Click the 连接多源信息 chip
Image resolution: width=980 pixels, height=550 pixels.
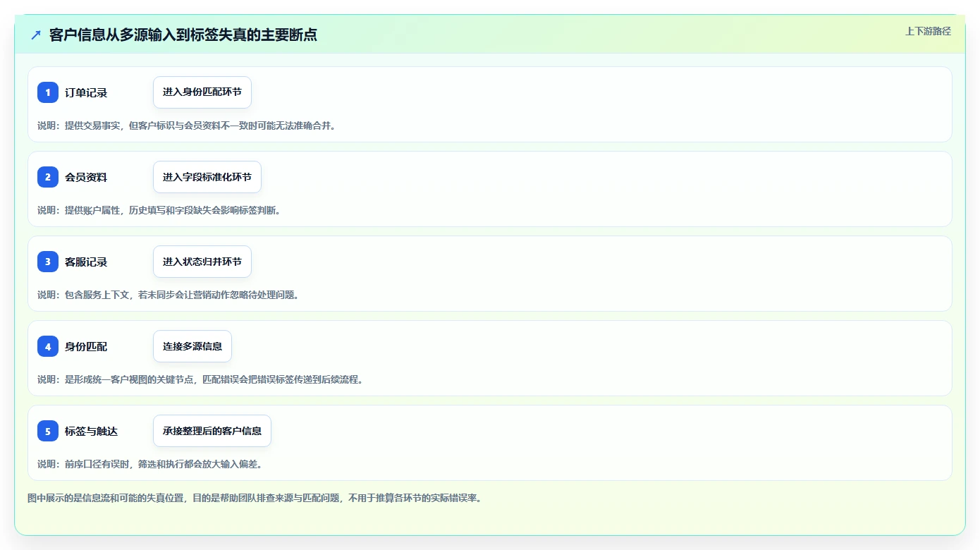(192, 346)
